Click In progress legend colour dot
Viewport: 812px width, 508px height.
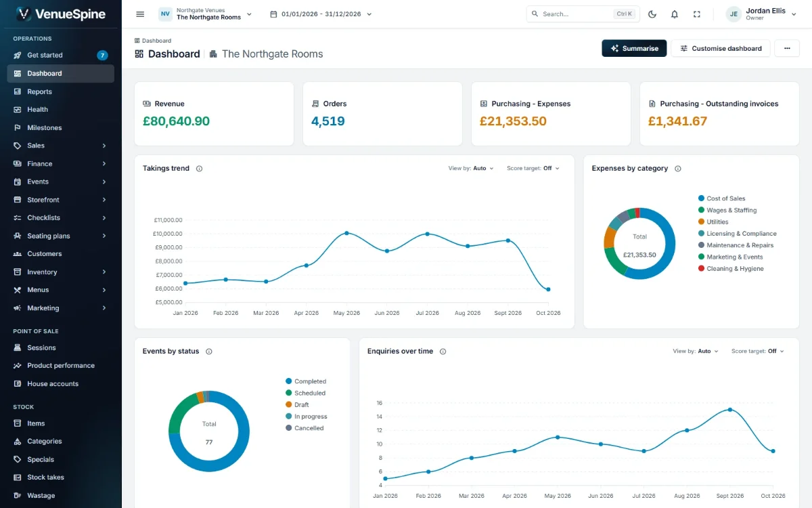click(288, 417)
